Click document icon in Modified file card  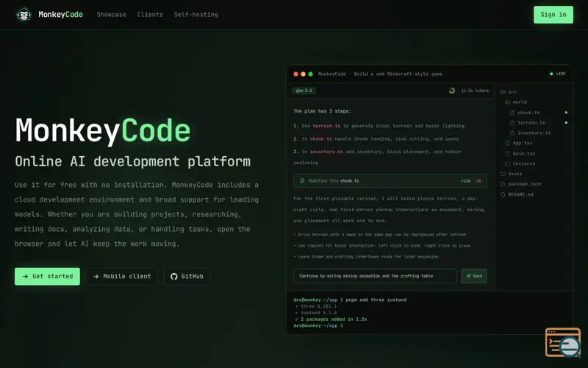coord(302,181)
